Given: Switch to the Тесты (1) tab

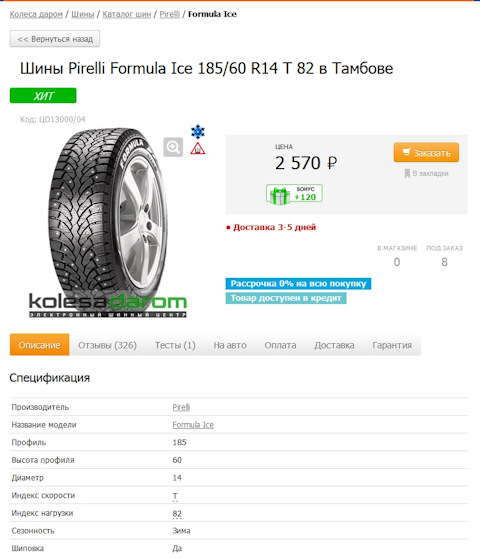Looking at the screenshot, I should point(175,345).
